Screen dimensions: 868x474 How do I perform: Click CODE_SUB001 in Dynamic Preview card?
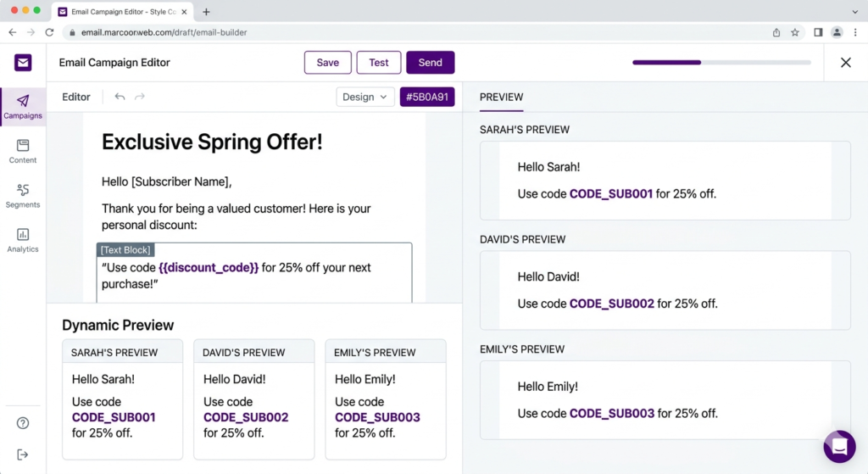pyautogui.click(x=114, y=417)
